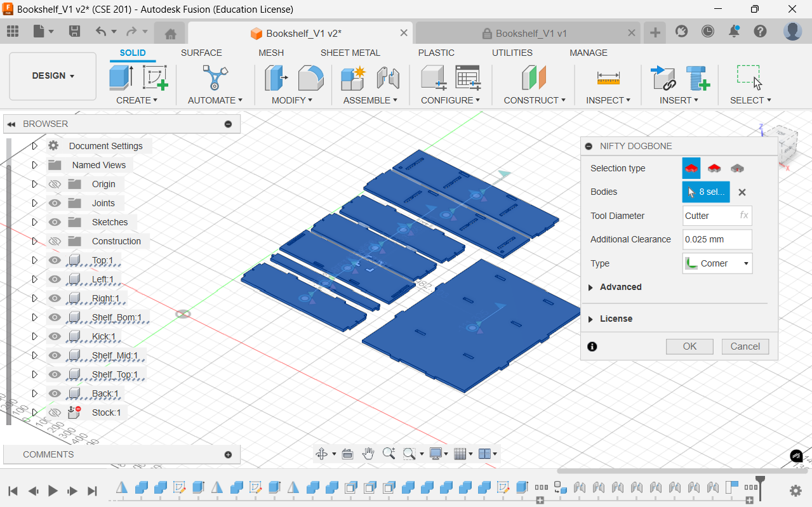Screen dimensions: 812x507
Task: Expand the Shelf_Bom:1 component
Action: [35, 317]
